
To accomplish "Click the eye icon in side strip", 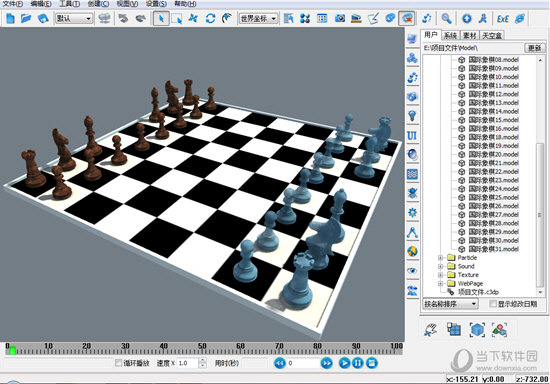I will click(412, 270).
